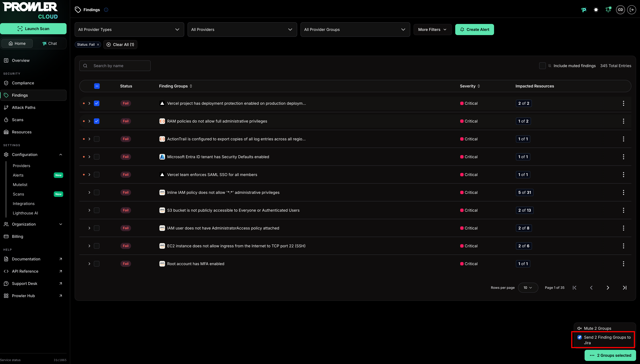Toggle light theme with sun icon

(x=596, y=10)
